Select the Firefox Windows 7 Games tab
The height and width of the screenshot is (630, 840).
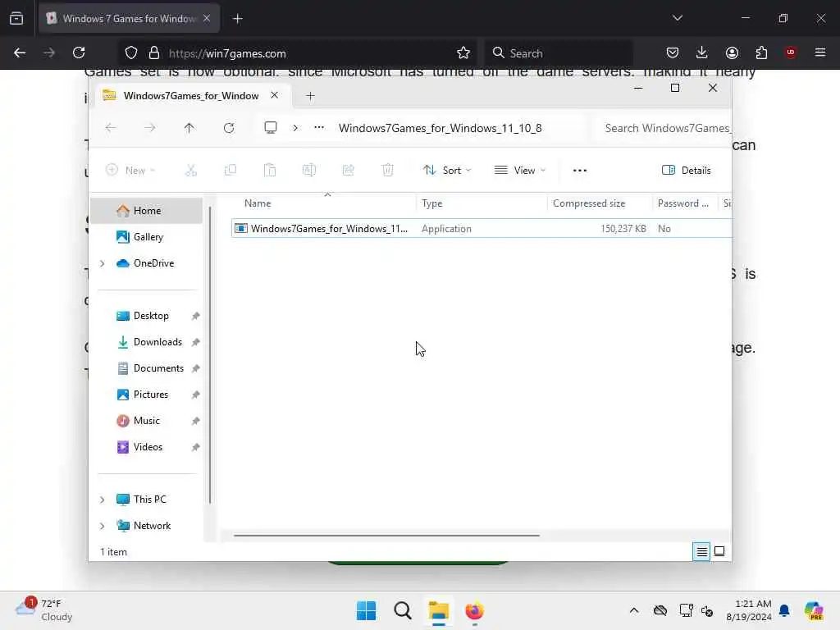click(129, 19)
